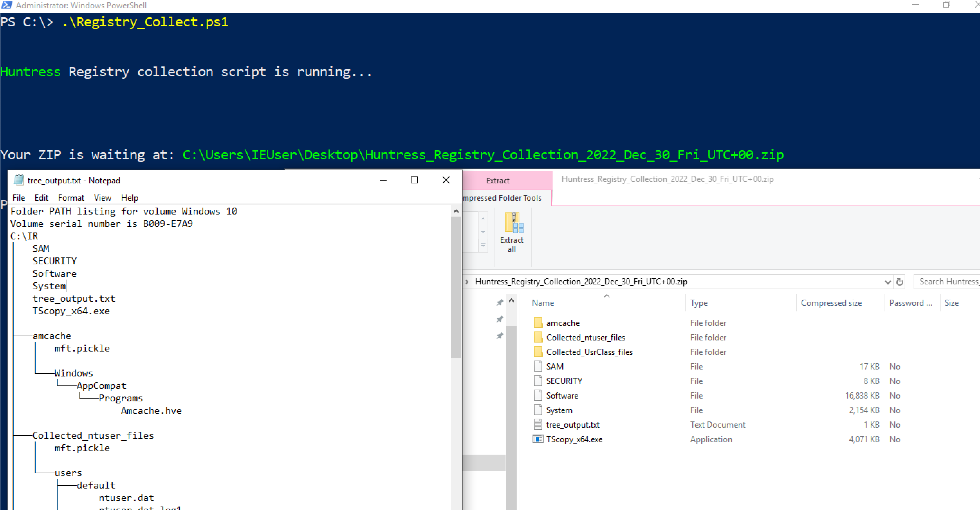Click the breadcrumb chevron before zip name
This screenshot has width=980, height=510.
tap(467, 282)
